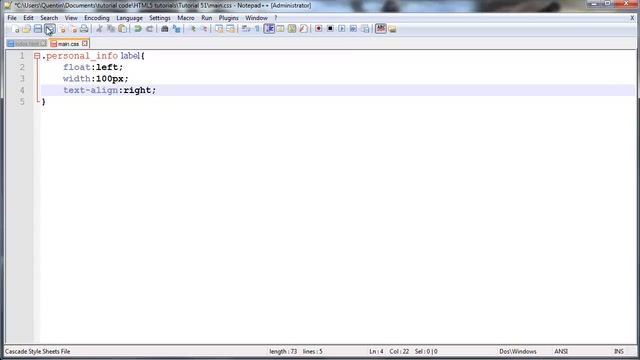640x360 pixels.
Task: Click 'Dos\Windows' line ending status
Action: pos(518,351)
